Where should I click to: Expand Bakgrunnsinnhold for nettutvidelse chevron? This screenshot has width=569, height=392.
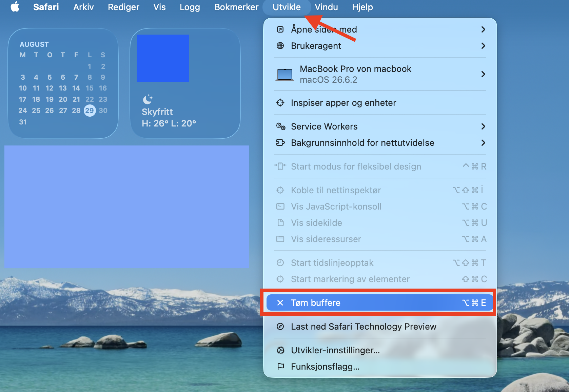483,143
